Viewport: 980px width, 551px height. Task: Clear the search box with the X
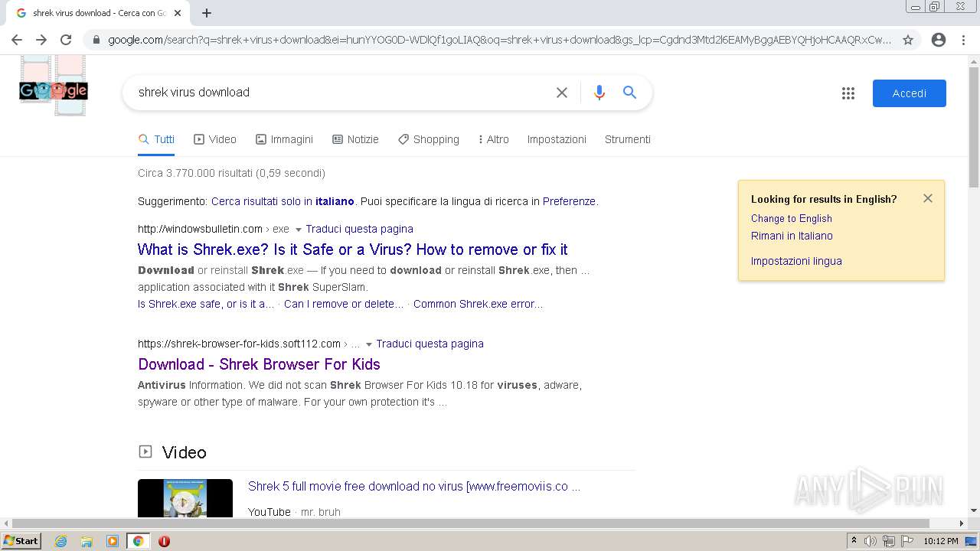pos(562,93)
